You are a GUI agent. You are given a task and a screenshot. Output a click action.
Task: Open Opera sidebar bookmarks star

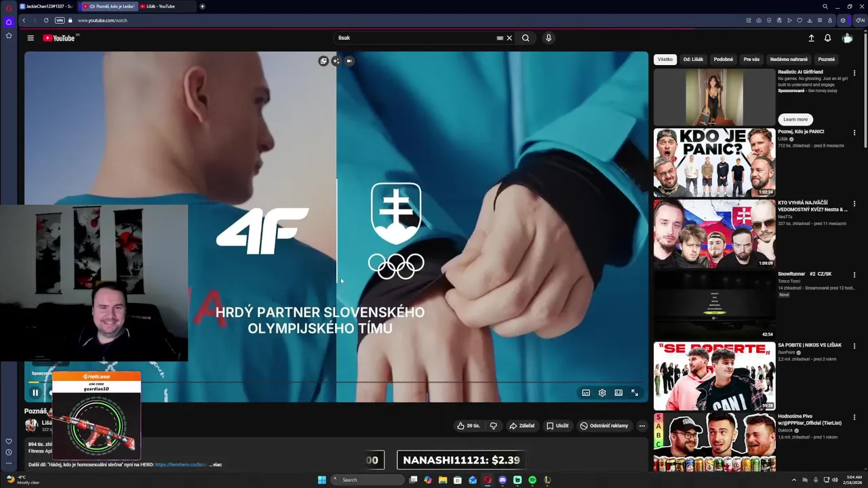pyautogui.click(x=9, y=35)
